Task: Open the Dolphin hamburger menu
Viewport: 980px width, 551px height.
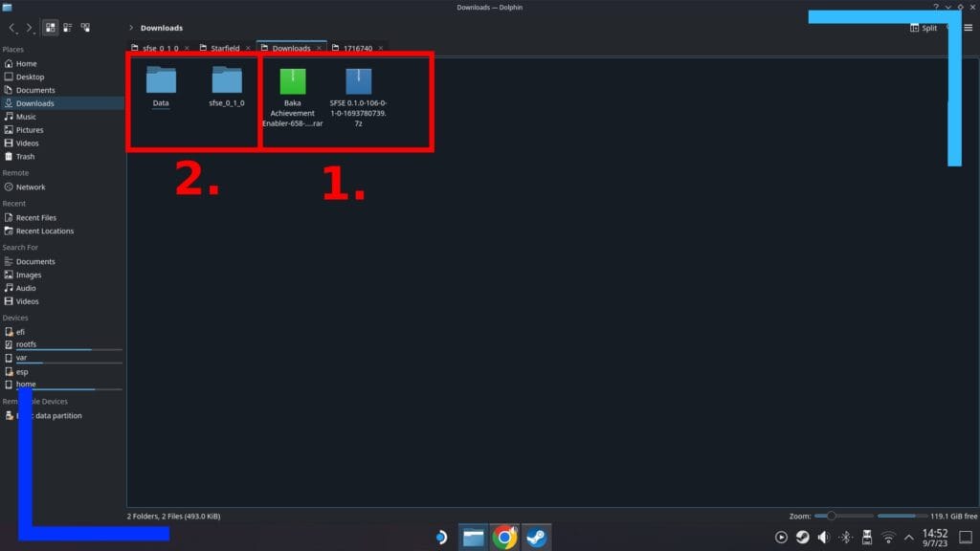Action: coord(968,28)
